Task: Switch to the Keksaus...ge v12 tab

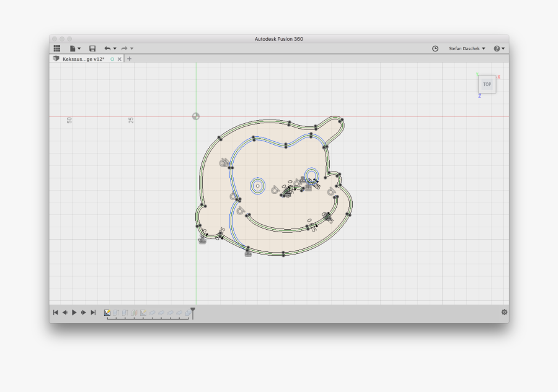Action: coord(83,59)
